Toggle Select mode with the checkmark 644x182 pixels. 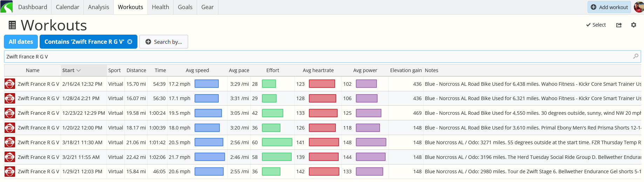tap(596, 25)
